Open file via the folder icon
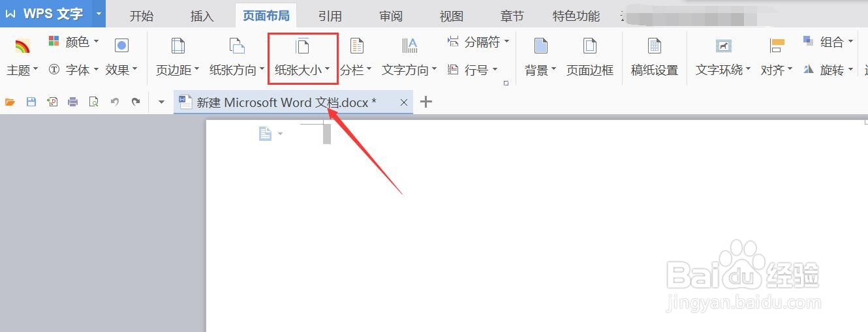Image resolution: width=868 pixels, height=332 pixels. [x=10, y=102]
